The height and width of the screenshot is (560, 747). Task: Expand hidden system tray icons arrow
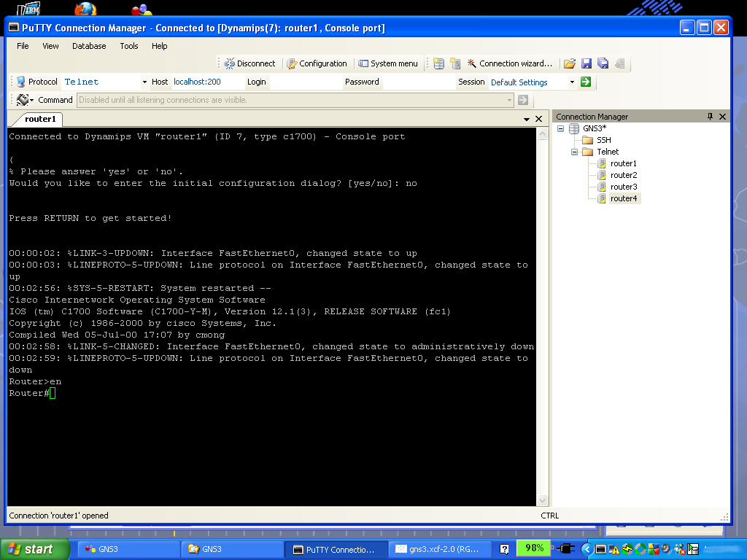tap(587, 550)
